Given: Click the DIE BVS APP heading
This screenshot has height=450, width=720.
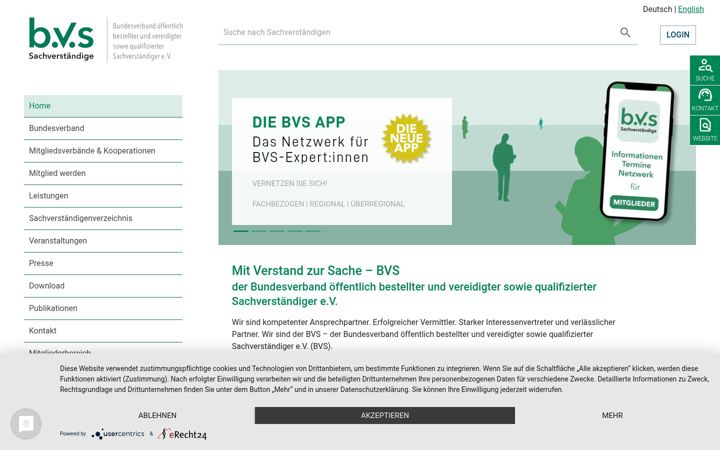Looking at the screenshot, I should [298, 122].
